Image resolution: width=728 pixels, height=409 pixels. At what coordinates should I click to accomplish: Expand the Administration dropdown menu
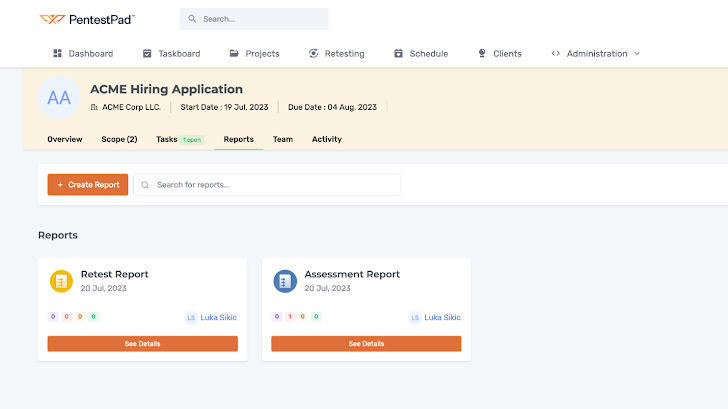point(596,54)
